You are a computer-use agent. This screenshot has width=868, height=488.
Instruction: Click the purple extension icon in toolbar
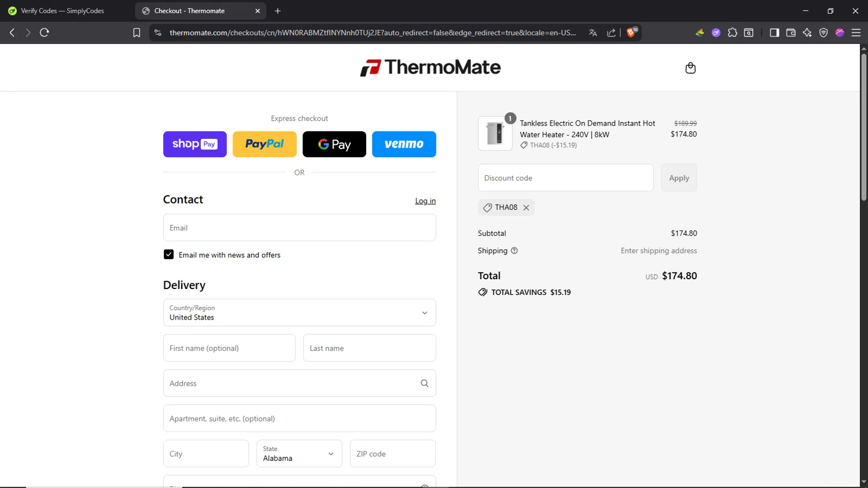pyautogui.click(x=716, y=33)
